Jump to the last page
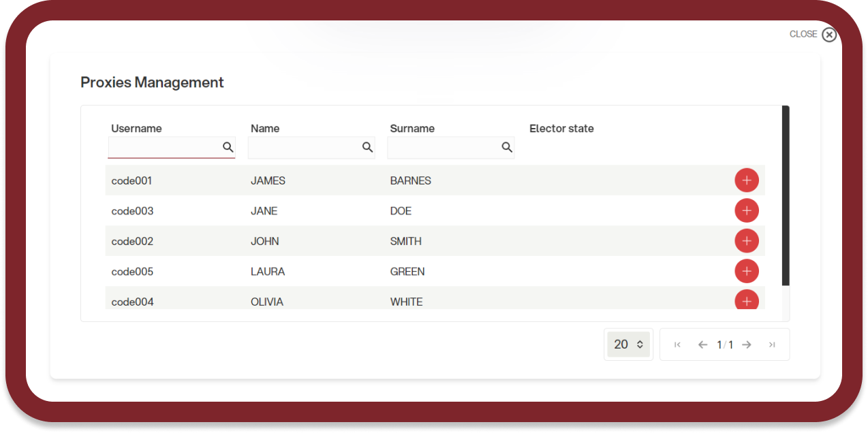 772,344
